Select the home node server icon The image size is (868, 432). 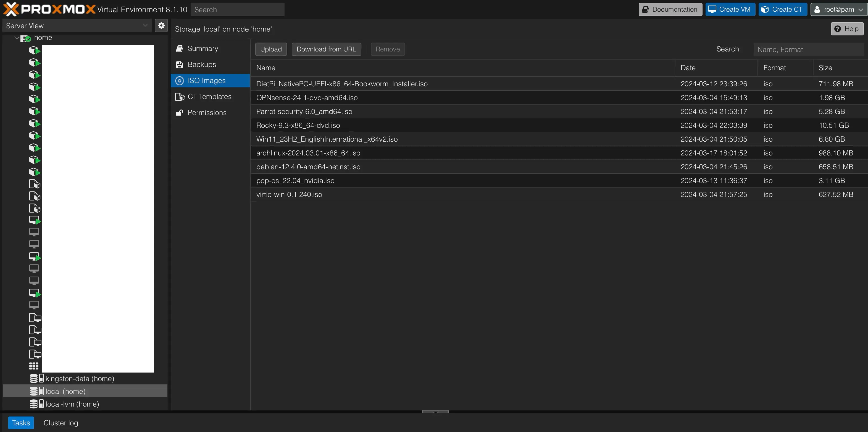coord(26,38)
